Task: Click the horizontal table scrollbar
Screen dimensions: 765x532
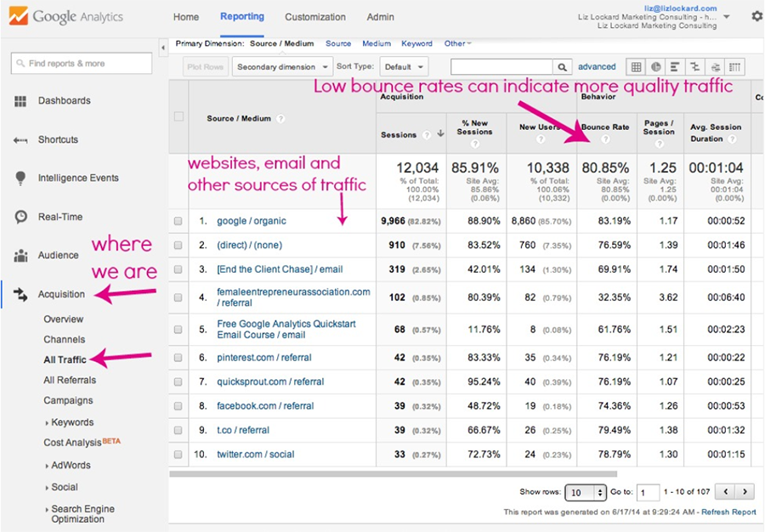Action: [393, 473]
